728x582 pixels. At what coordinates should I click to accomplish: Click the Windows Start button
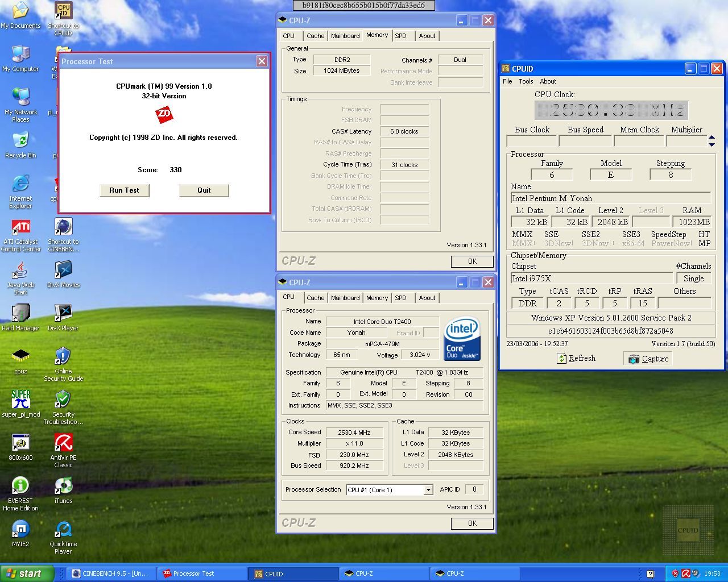point(27,573)
